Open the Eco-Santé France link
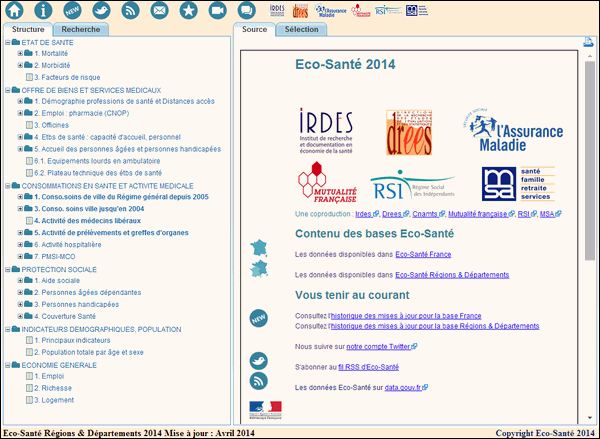Viewport: 600px width, 439px height. 423,255
